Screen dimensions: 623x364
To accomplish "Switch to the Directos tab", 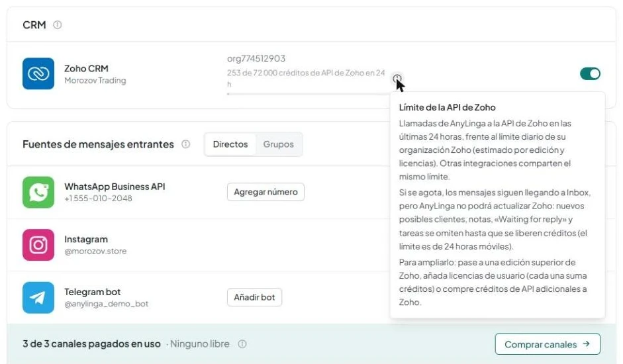I will (230, 144).
